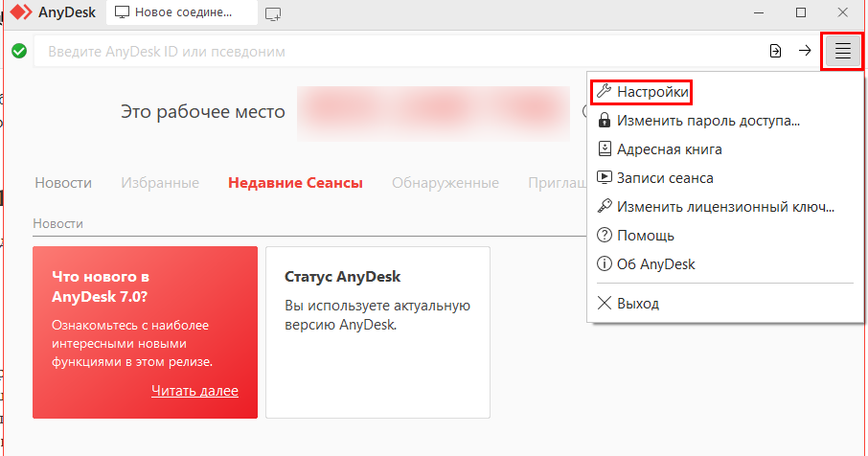Open Настройки from the menu
The image size is (868, 456).
click(x=651, y=92)
